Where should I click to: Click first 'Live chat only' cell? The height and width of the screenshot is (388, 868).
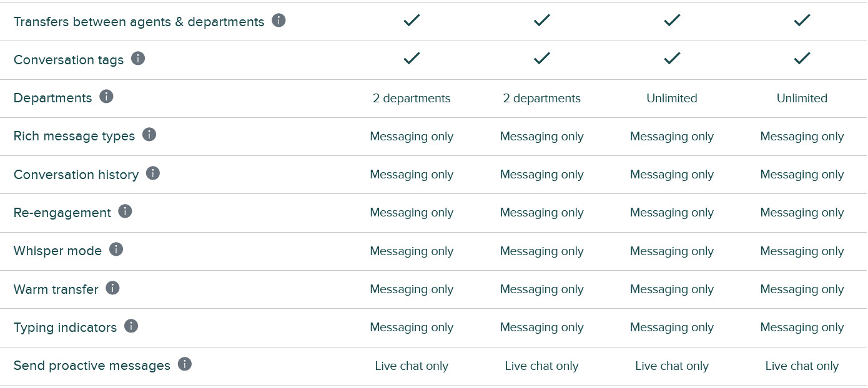click(x=412, y=366)
